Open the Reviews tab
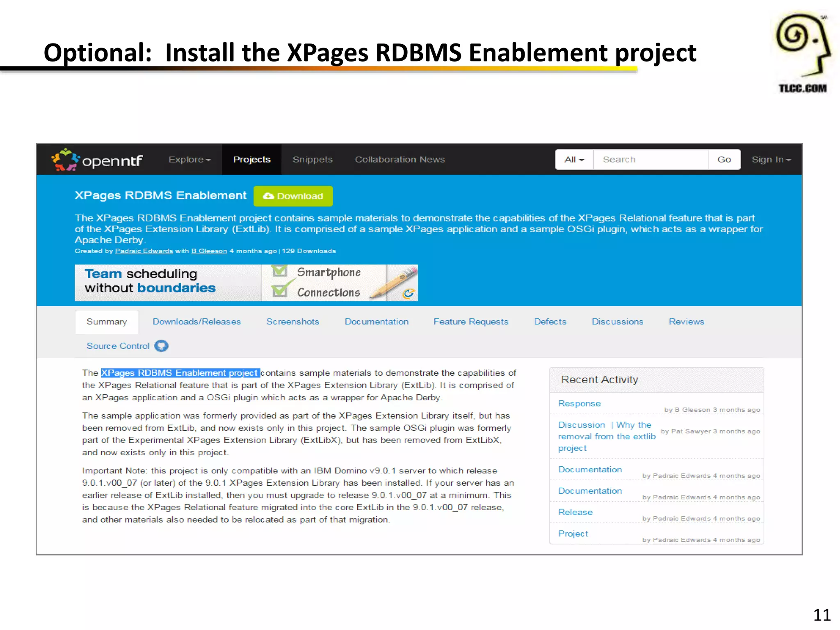This screenshot has width=840, height=630. point(687,322)
